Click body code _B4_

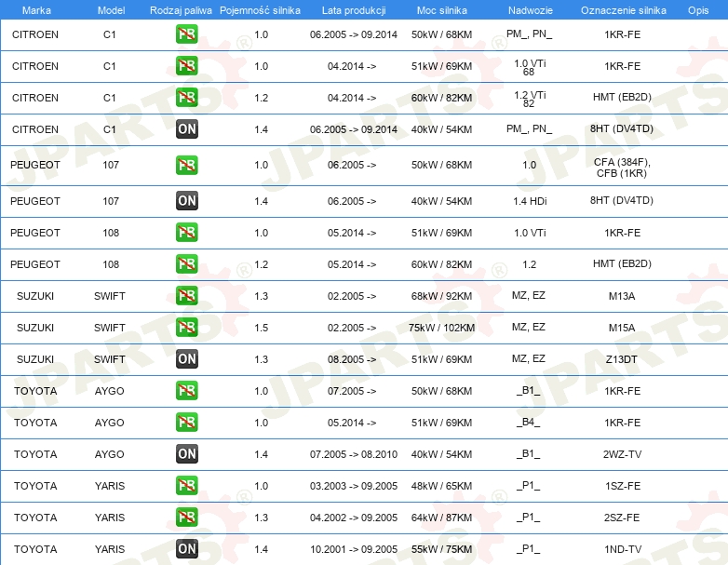[x=529, y=422]
